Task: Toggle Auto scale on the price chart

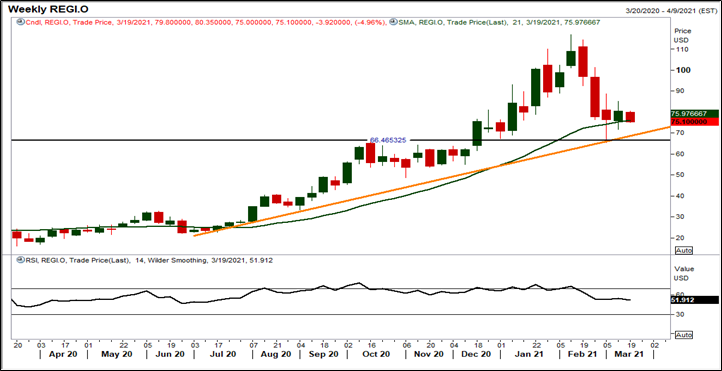Action: coord(684,250)
